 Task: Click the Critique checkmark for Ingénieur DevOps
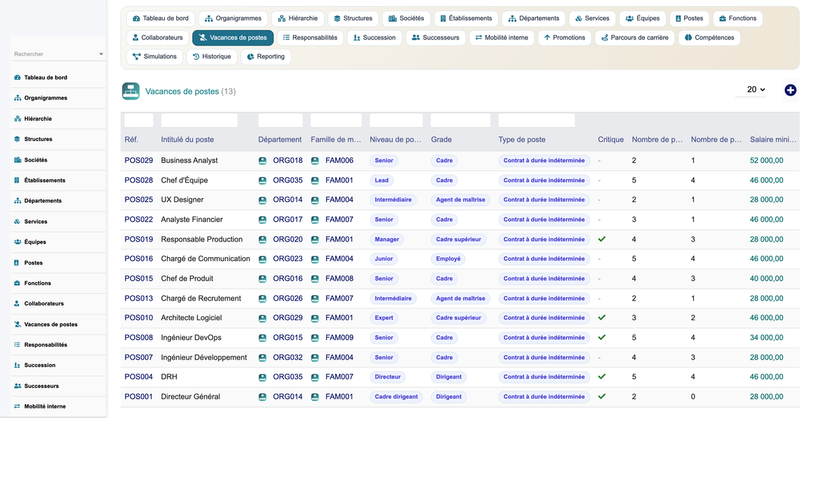click(x=602, y=337)
